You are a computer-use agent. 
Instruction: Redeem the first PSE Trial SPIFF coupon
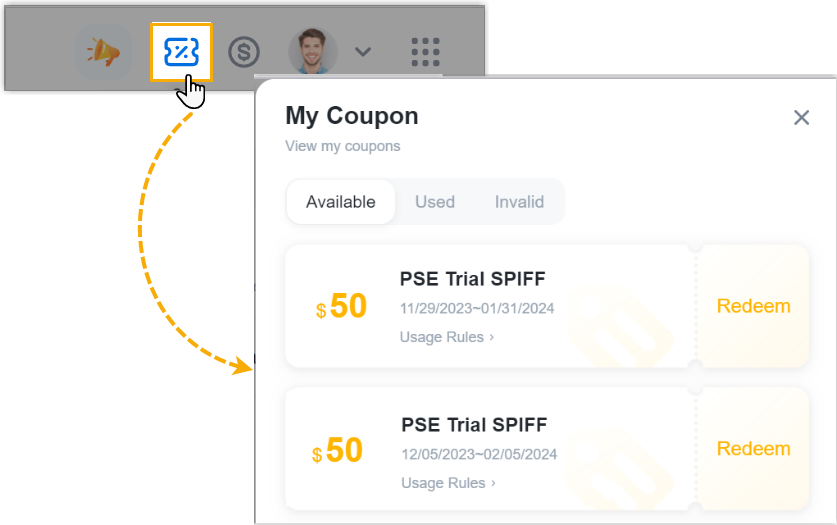(753, 306)
